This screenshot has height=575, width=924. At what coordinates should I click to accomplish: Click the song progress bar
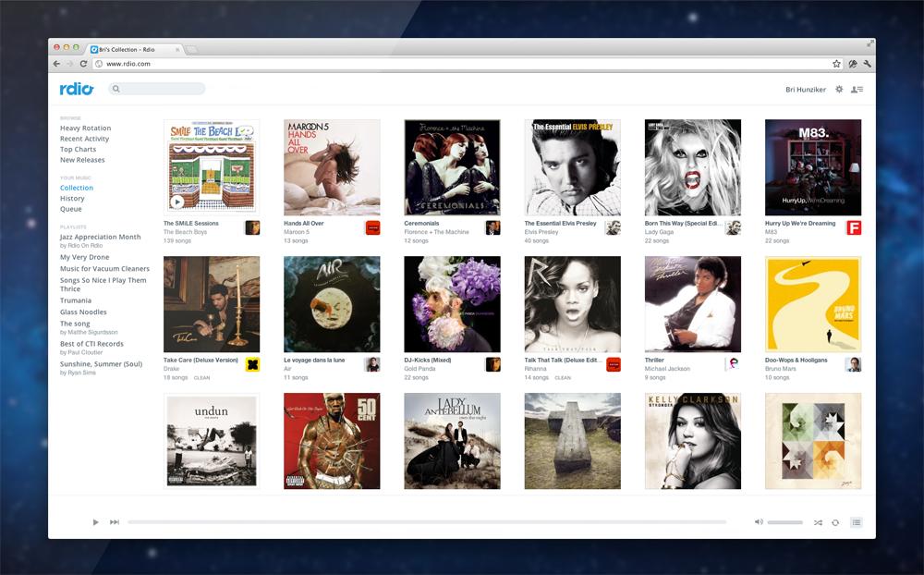coord(427,522)
